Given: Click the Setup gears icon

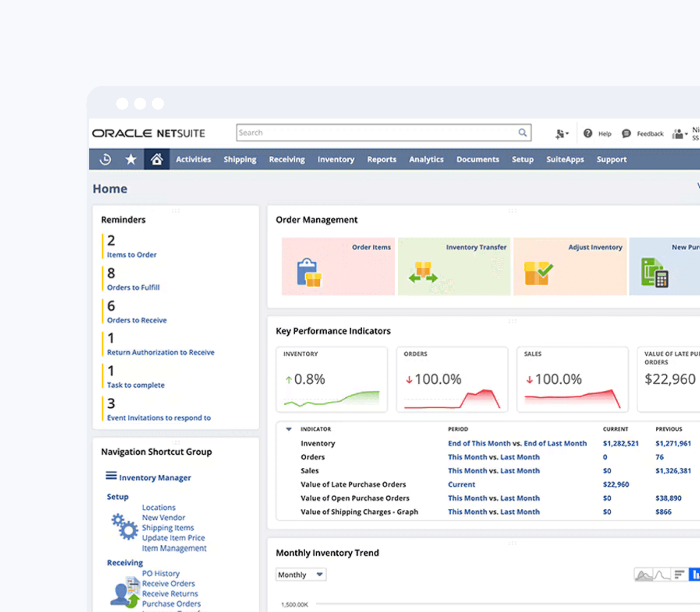Looking at the screenshot, I should click(x=124, y=527).
